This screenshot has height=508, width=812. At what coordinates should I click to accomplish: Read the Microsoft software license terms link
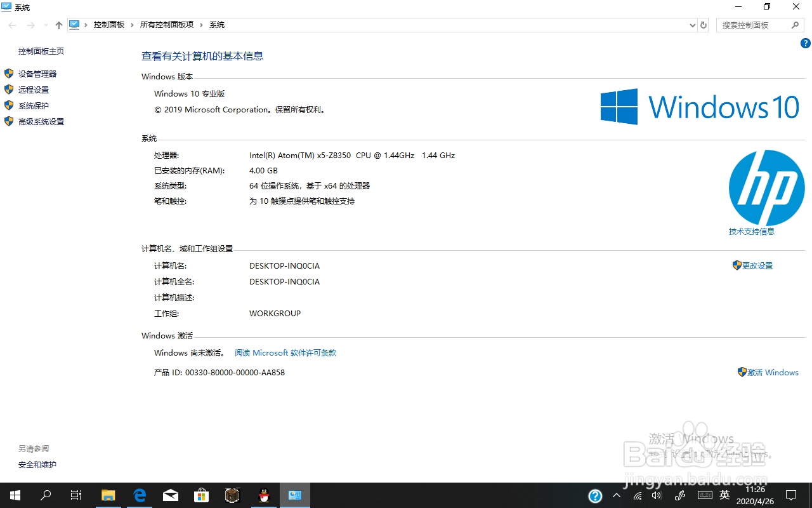pyautogui.click(x=285, y=353)
